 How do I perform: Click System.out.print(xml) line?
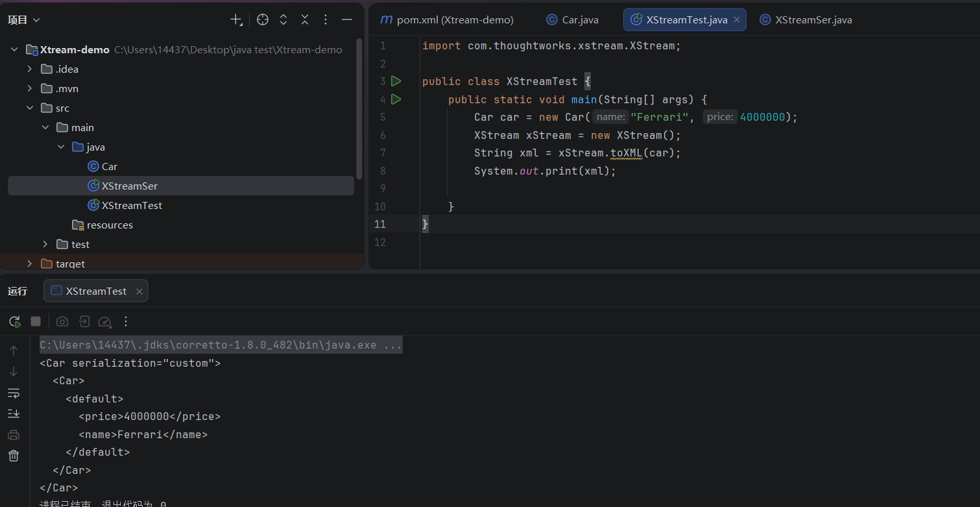tap(545, 171)
